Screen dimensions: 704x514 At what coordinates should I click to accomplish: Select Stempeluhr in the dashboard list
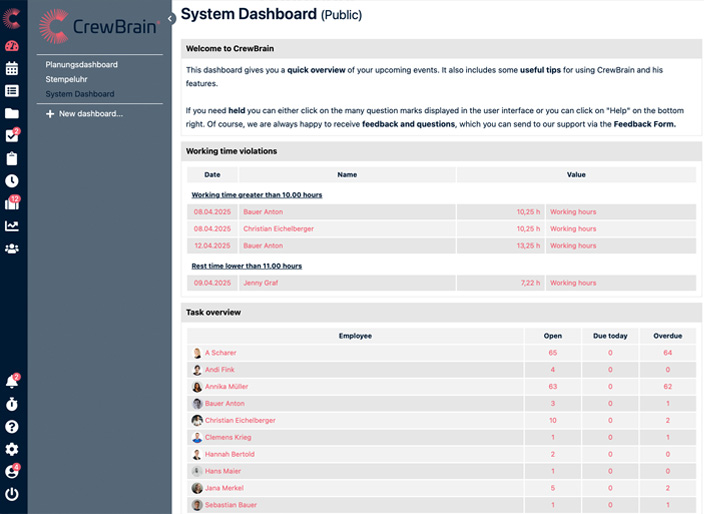click(70, 79)
